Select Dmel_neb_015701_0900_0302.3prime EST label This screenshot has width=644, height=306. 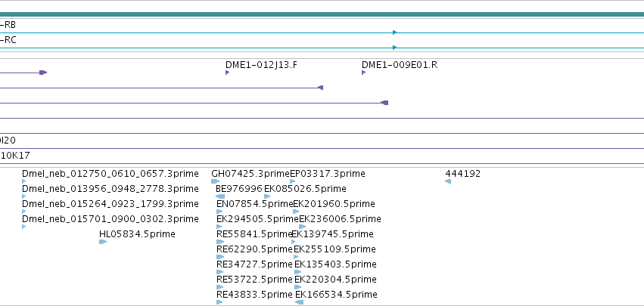110,219
